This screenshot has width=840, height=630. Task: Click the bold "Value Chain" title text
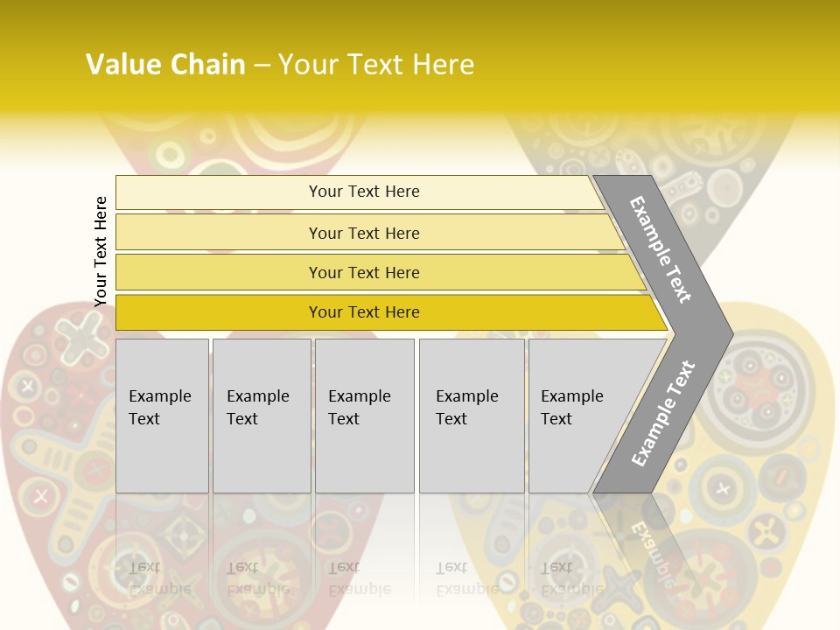click(165, 65)
